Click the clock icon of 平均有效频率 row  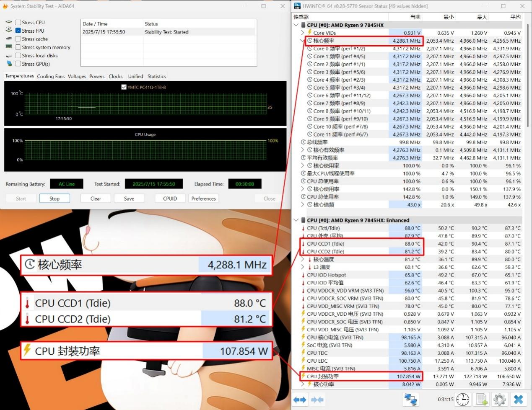click(x=303, y=158)
